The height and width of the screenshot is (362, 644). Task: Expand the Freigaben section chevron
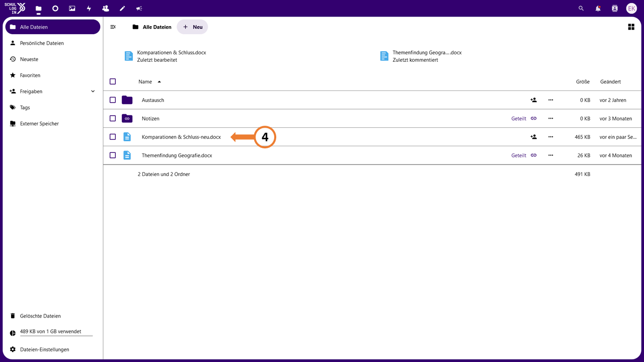click(93, 92)
